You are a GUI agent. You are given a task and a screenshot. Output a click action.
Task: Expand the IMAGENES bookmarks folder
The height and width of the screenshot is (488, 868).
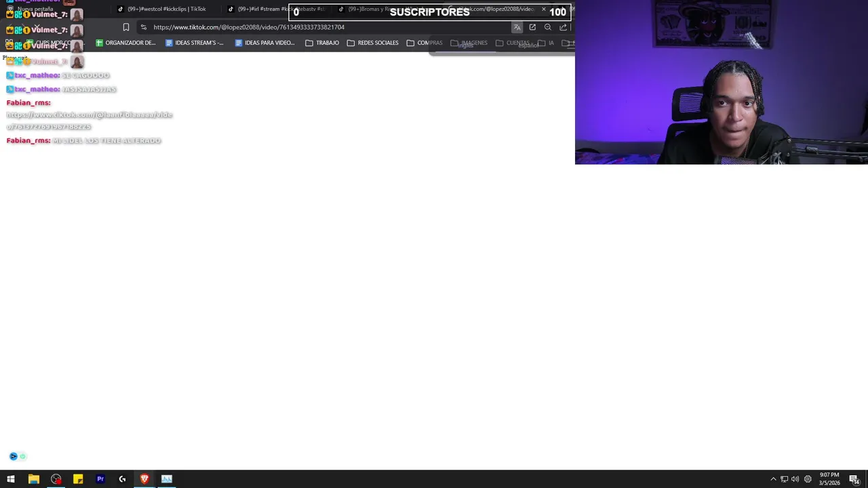[x=469, y=43]
